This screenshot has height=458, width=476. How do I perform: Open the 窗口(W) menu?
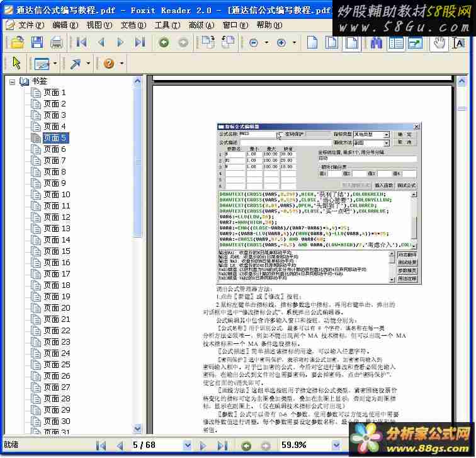[235, 25]
